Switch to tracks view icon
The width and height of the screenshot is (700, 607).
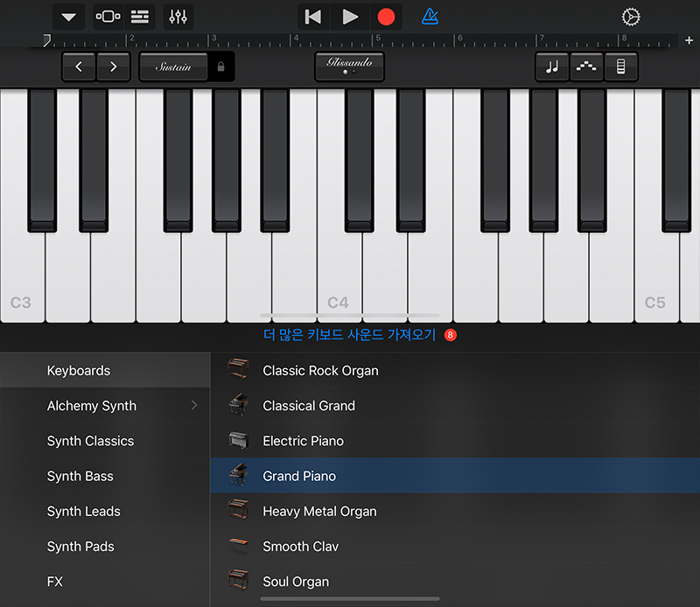pyautogui.click(x=140, y=17)
